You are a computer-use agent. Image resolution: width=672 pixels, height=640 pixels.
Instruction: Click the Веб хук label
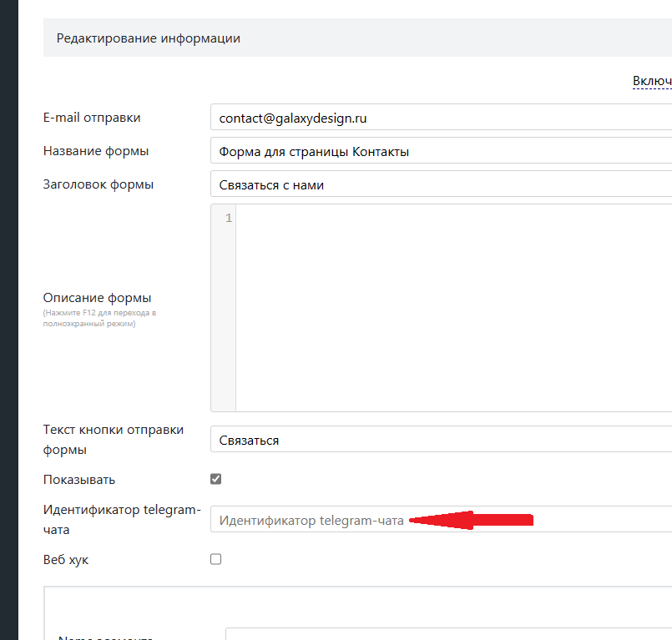(x=66, y=560)
